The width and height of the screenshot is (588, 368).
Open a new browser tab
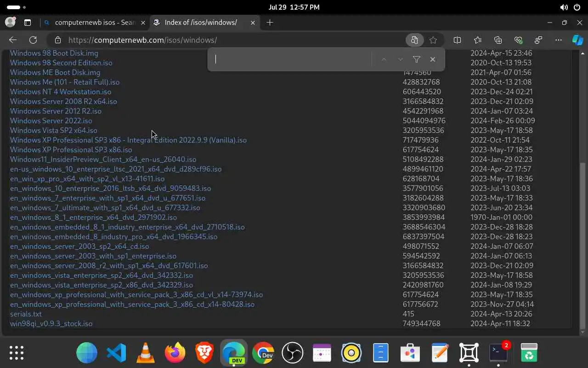(270, 22)
